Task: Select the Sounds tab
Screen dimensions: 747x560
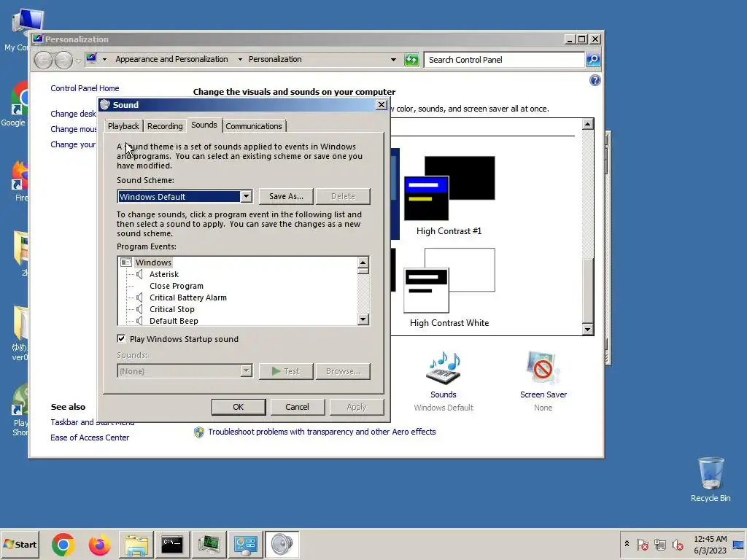Action: pos(204,125)
